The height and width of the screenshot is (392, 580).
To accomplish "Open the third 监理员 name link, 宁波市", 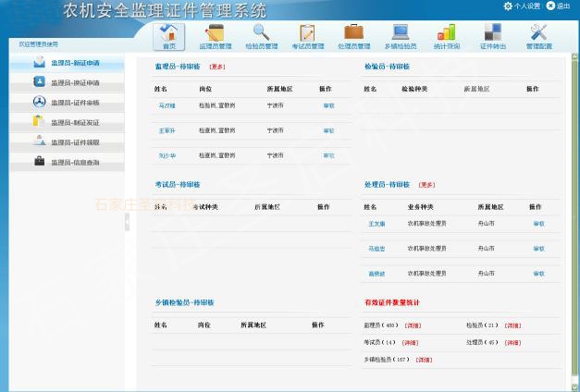I will [167, 155].
